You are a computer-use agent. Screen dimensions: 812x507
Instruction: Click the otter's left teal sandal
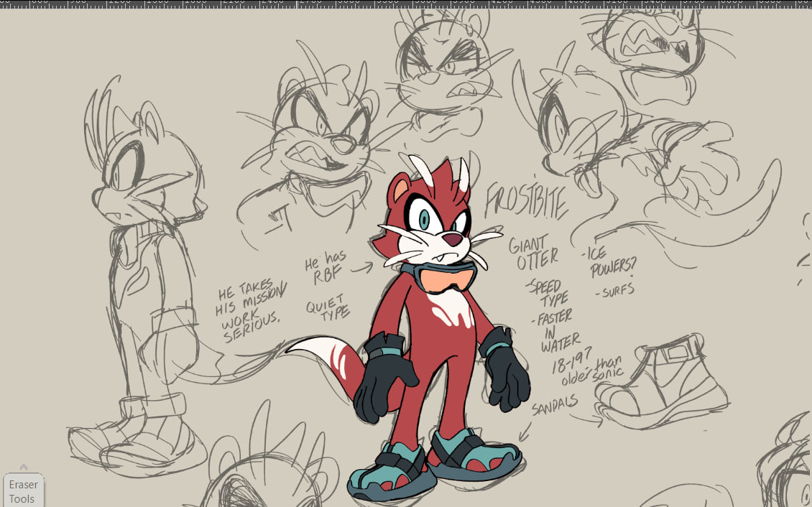coord(392,475)
